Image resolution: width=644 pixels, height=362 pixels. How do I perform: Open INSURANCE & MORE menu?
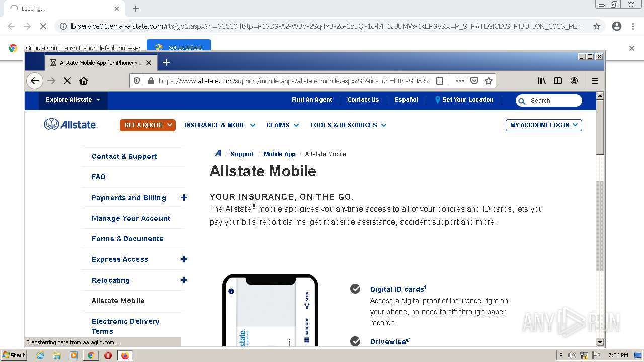point(219,125)
